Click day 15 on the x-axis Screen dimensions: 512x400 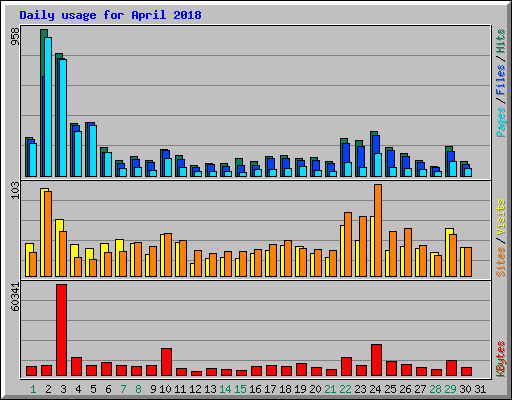point(240,389)
